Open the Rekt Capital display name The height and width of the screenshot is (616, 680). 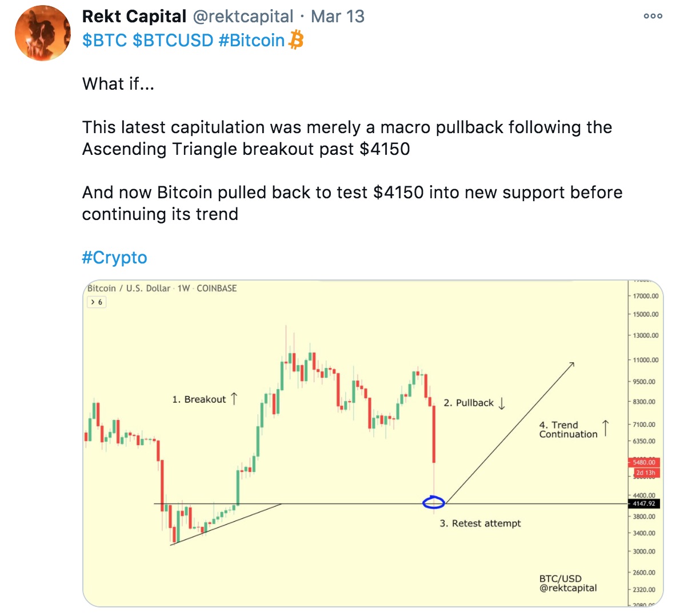pyautogui.click(x=134, y=17)
